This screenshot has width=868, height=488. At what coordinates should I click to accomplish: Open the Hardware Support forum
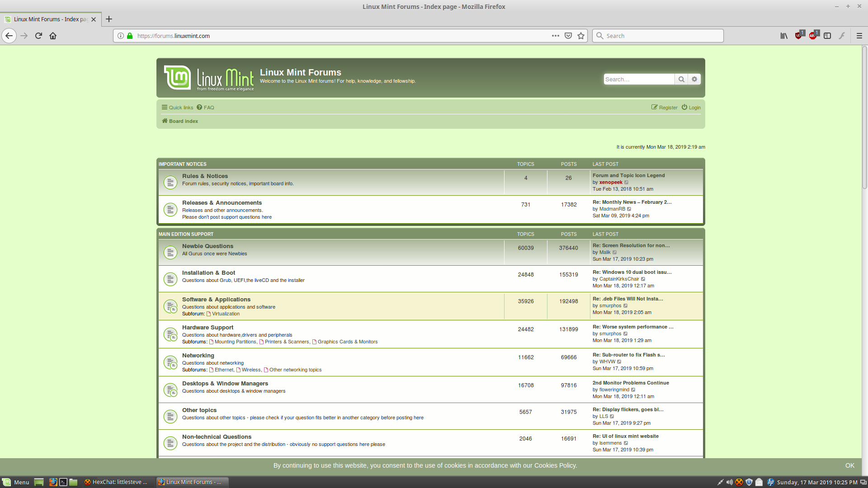(x=208, y=328)
